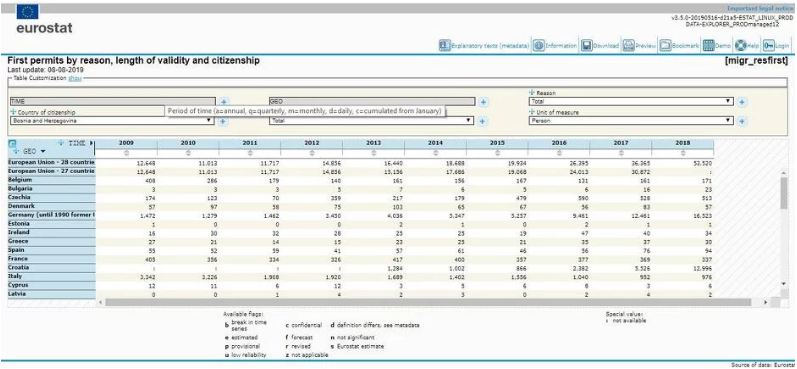
Task: Click the plus button beside TIME field
Action: click(x=224, y=102)
